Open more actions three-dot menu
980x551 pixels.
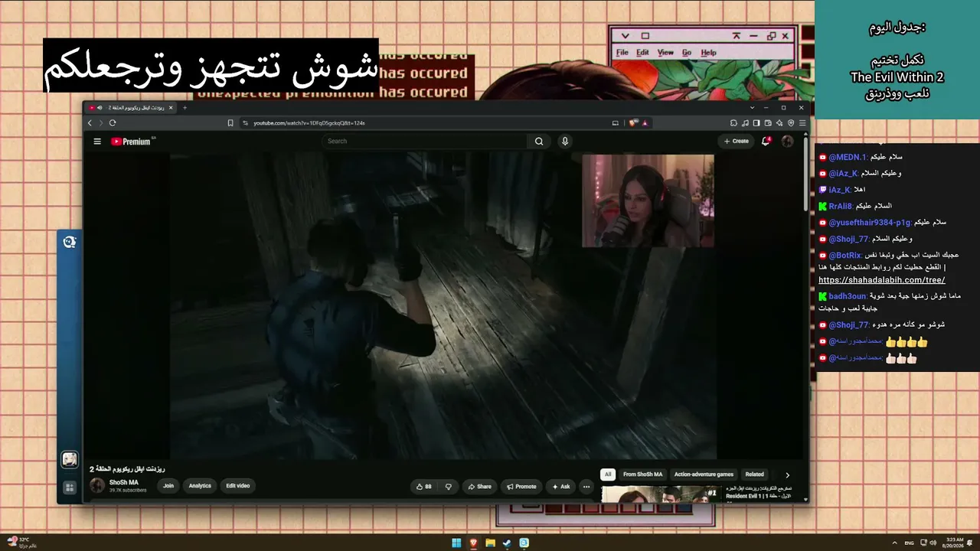coord(586,487)
